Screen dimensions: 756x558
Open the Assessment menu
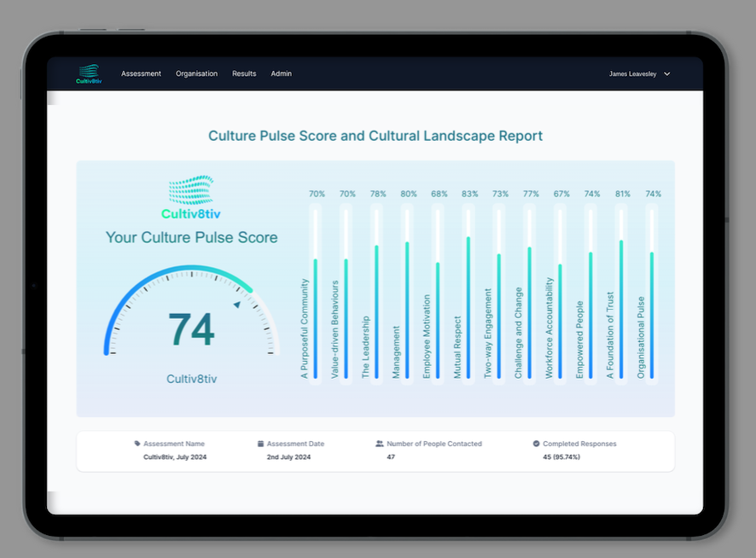click(x=141, y=73)
